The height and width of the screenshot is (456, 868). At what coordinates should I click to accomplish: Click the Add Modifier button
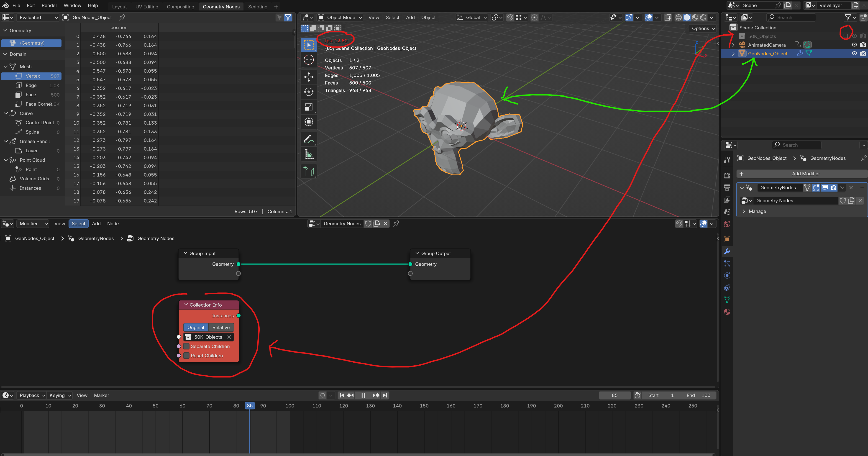[x=802, y=174]
